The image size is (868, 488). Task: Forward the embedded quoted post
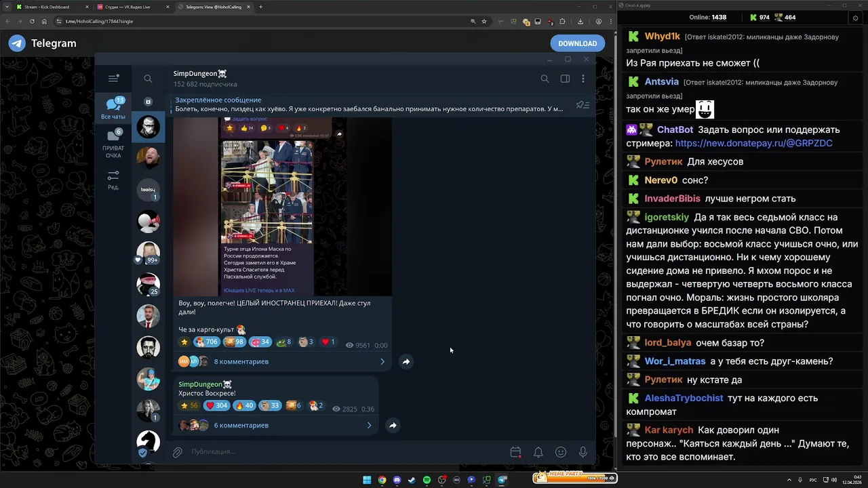tap(339, 134)
